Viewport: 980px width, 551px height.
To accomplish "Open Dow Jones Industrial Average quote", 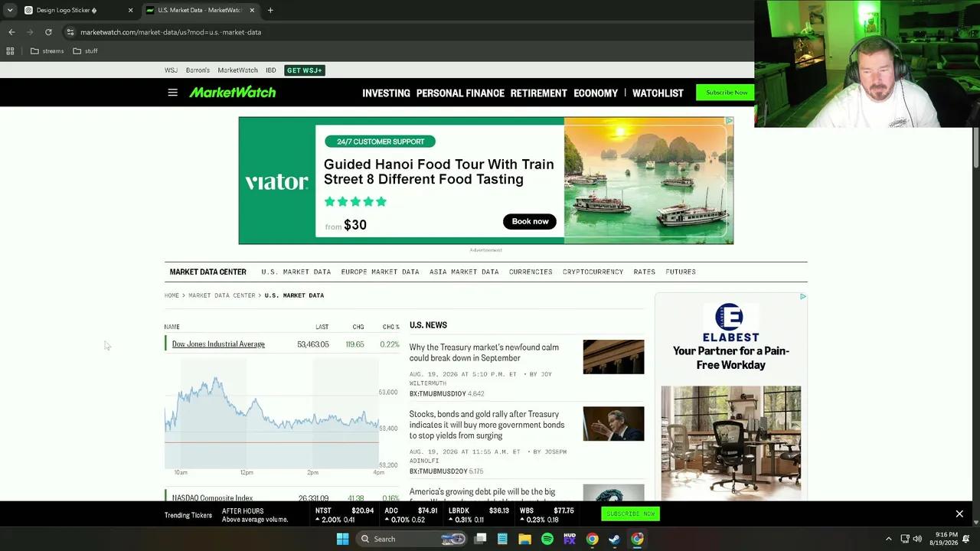I will pos(218,344).
